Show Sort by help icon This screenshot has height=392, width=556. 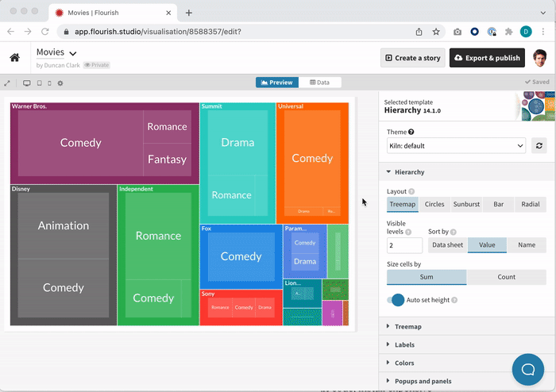point(454,232)
